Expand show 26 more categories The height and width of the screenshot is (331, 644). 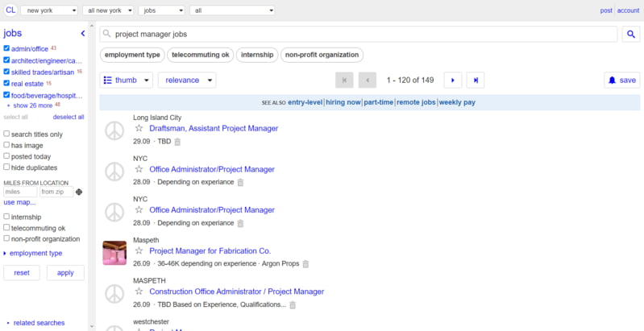[33, 106]
